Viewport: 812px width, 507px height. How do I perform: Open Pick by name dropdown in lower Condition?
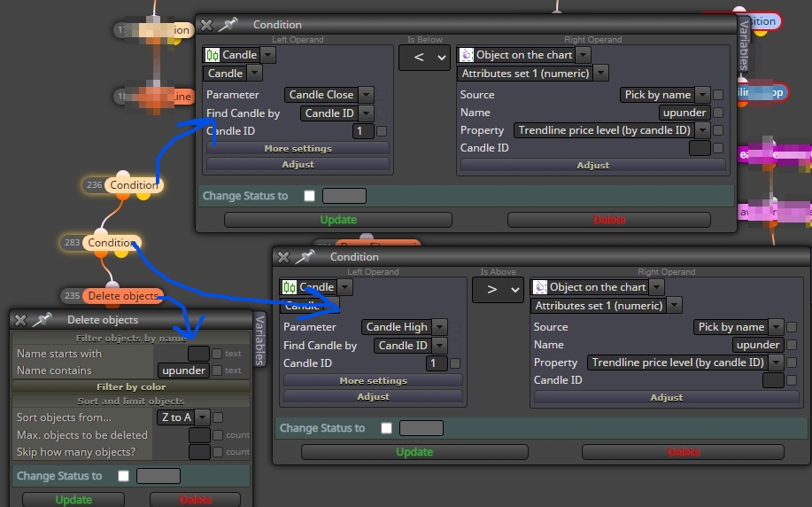776,327
